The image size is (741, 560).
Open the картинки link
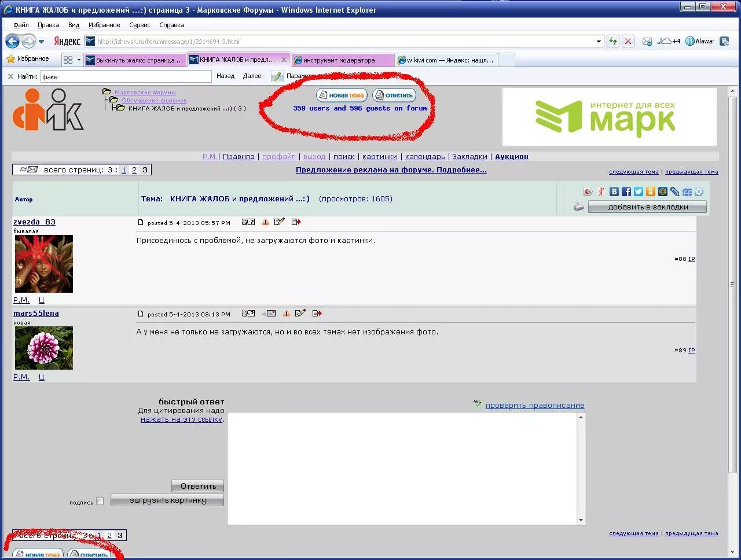tap(380, 157)
